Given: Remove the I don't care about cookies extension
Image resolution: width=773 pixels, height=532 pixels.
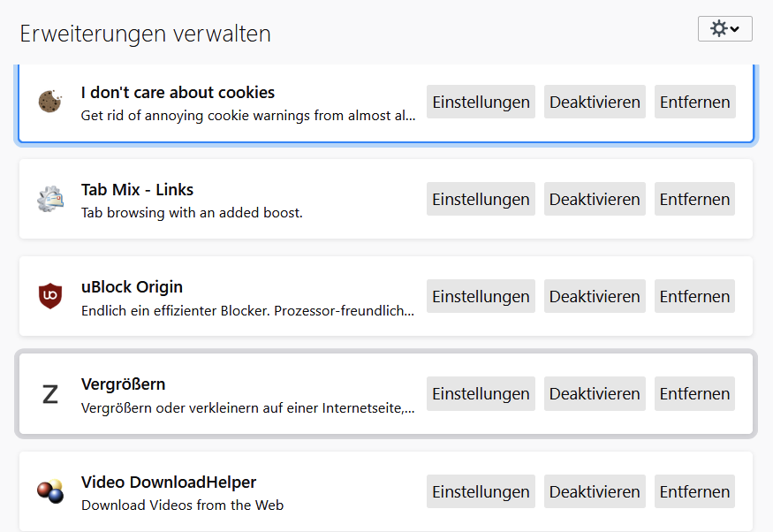Looking at the screenshot, I should [694, 102].
